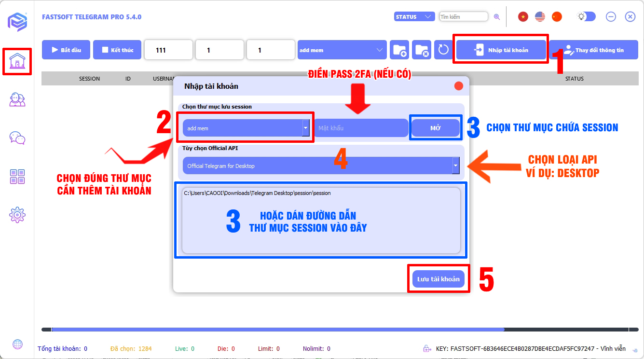Expand the 'add mem' toolbar folder dropdown

point(342,50)
